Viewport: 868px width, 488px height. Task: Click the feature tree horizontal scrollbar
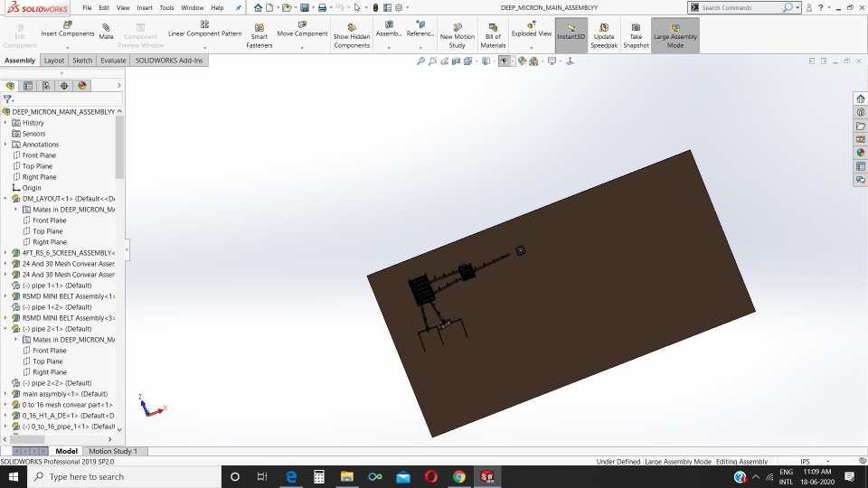(26, 439)
